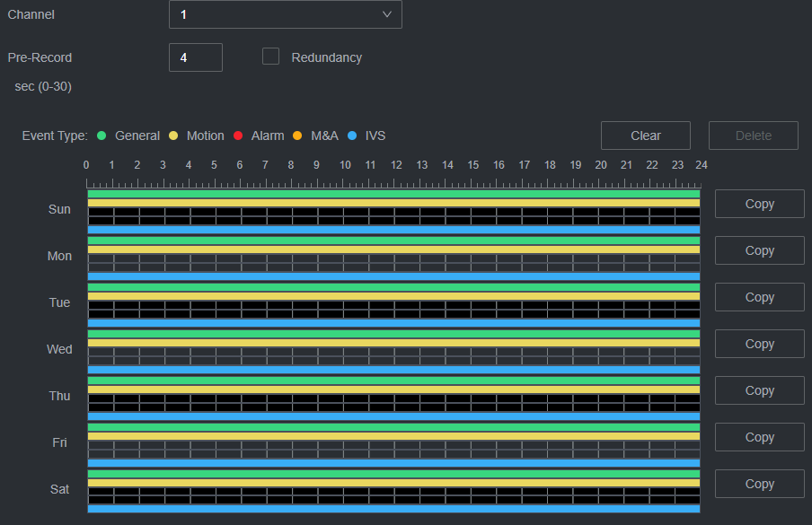Open the Channel dropdown
Screen dimensions: 812x525
coord(285,14)
